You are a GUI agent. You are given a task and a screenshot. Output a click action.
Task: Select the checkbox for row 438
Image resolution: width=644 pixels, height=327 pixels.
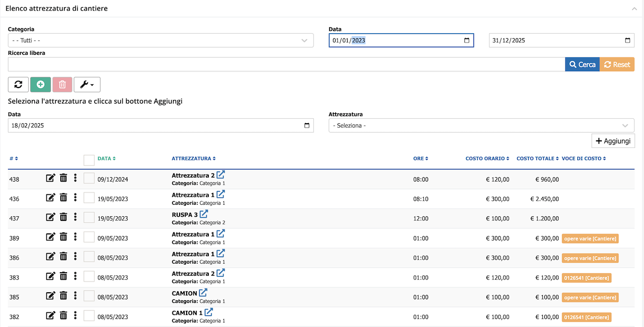click(89, 178)
